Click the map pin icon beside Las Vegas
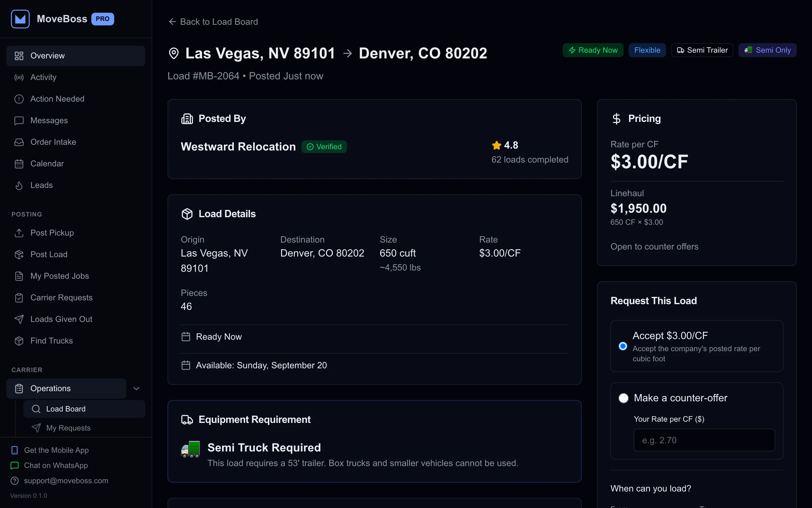Image resolution: width=812 pixels, height=508 pixels. click(x=174, y=53)
